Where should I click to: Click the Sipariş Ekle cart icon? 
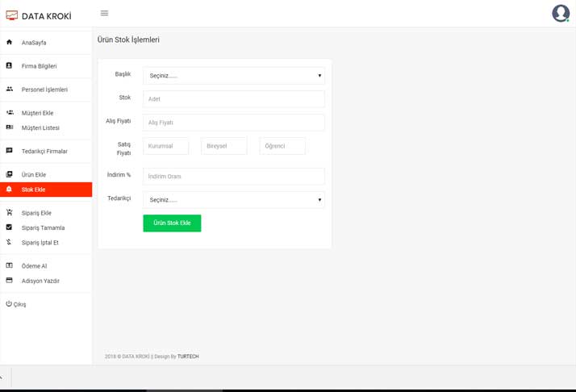tap(10, 212)
